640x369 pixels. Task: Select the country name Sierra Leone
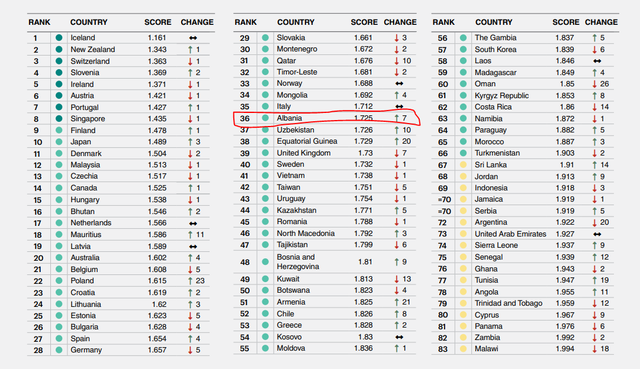(x=496, y=245)
